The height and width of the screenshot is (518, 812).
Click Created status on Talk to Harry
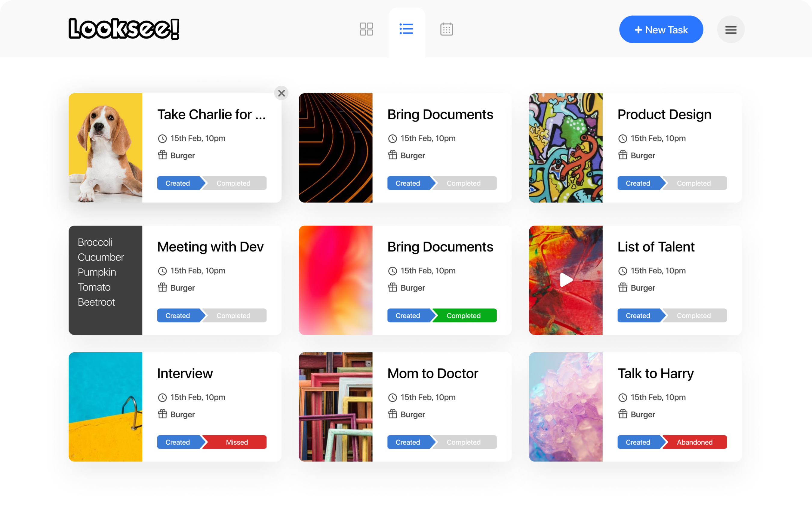coord(638,442)
